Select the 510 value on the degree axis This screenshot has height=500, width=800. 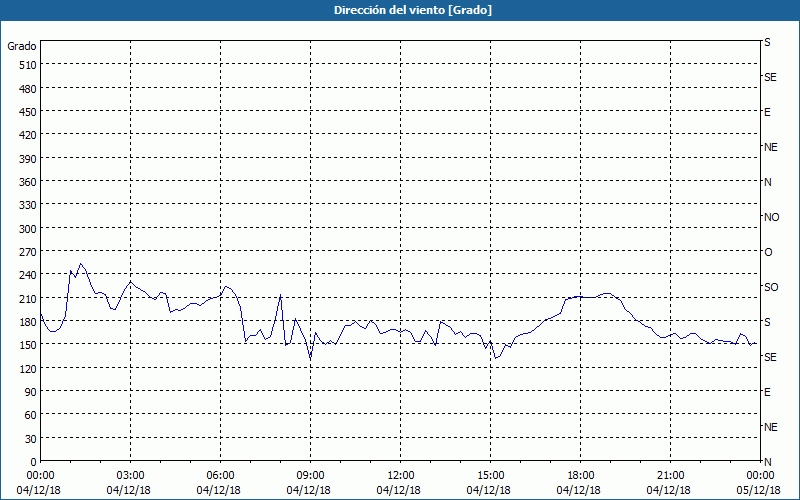click(29, 65)
